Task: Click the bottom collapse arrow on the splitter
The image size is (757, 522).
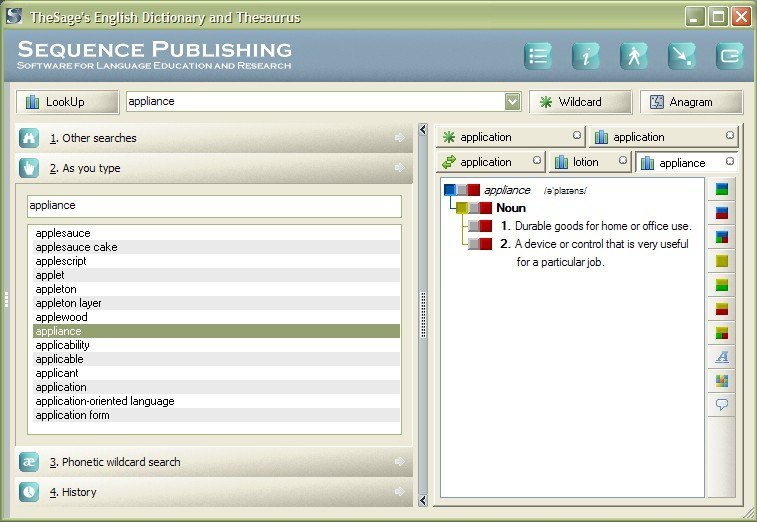Action: pos(423,500)
